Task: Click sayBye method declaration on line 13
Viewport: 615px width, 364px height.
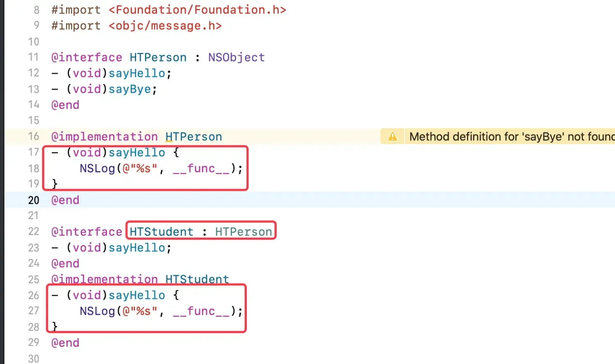Action: [x=130, y=89]
